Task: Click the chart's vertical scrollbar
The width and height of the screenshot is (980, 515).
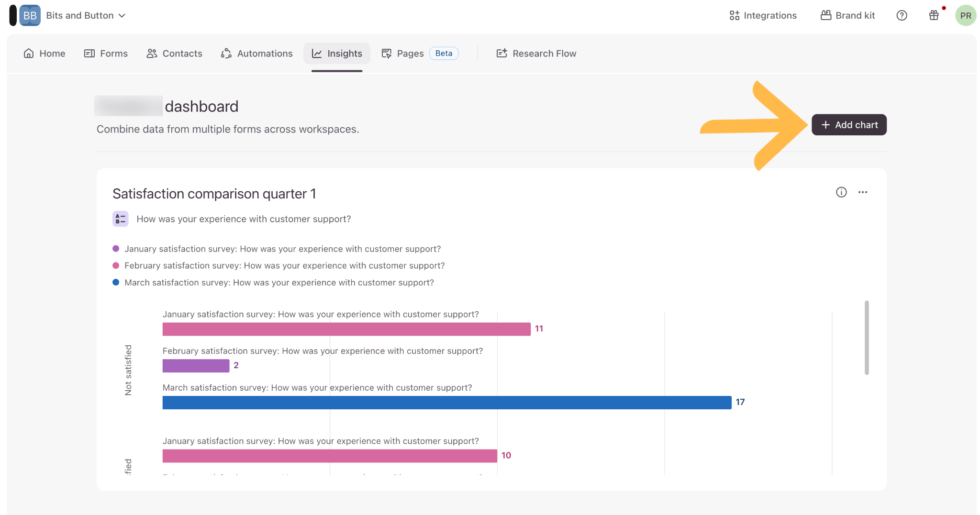Action: tap(867, 338)
